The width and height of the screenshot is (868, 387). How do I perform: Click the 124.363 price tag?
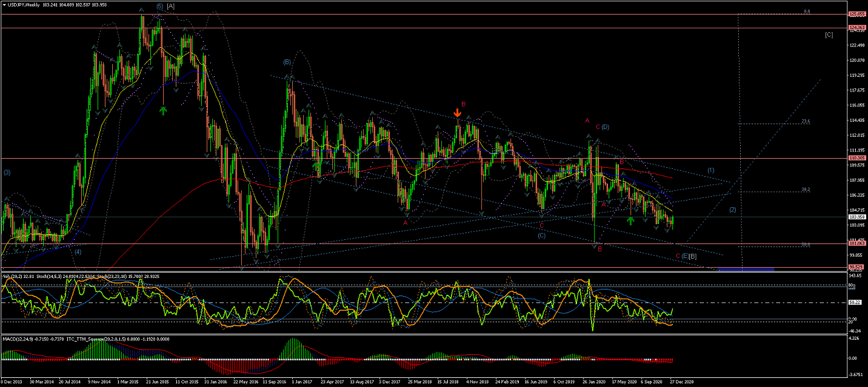(x=857, y=28)
